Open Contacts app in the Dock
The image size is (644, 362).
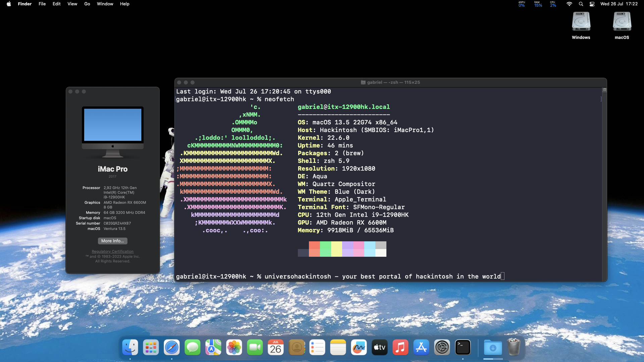click(297, 347)
